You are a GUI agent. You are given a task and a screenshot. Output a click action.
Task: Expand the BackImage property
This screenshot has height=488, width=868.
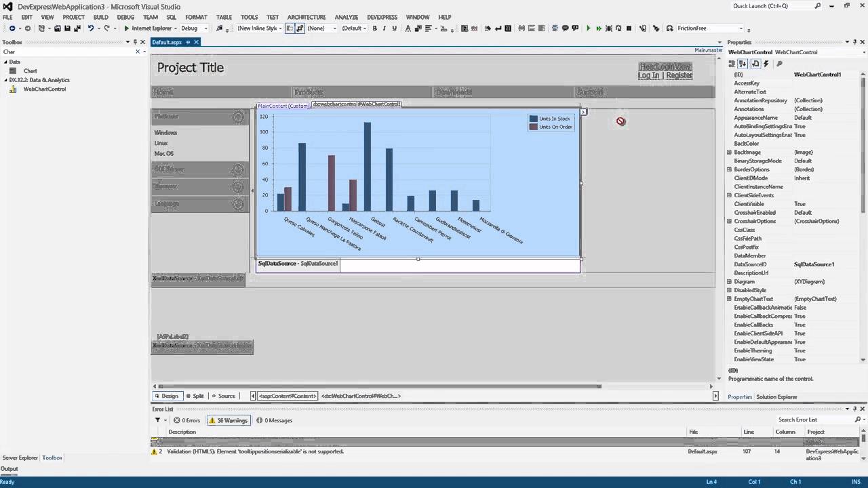[x=729, y=152]
